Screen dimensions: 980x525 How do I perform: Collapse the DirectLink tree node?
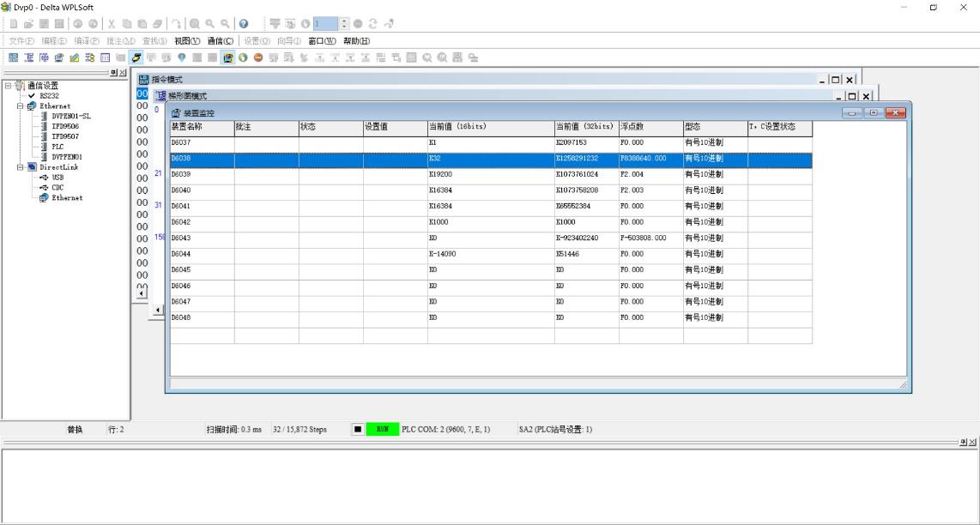pos(21,167)
